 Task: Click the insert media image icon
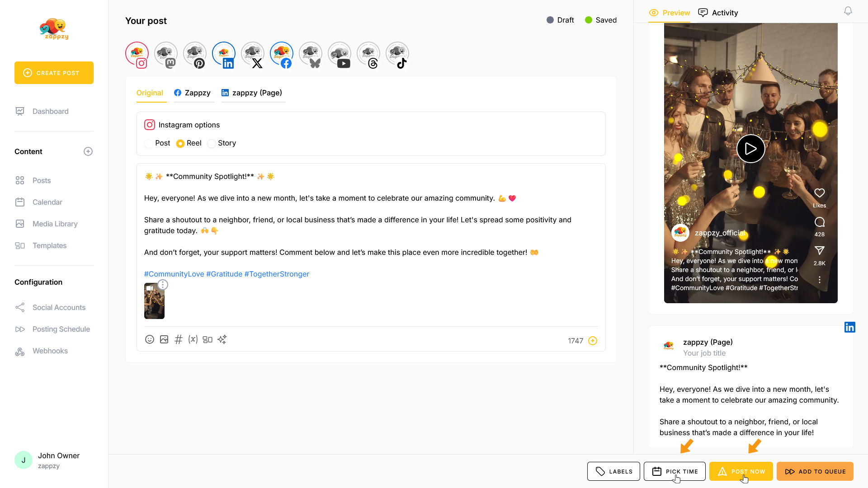(x=164, y=339)
